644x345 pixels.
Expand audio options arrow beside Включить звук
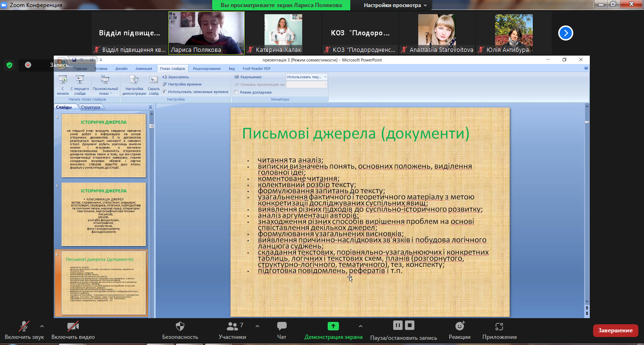pyautogui.click(x=42, y=326)
